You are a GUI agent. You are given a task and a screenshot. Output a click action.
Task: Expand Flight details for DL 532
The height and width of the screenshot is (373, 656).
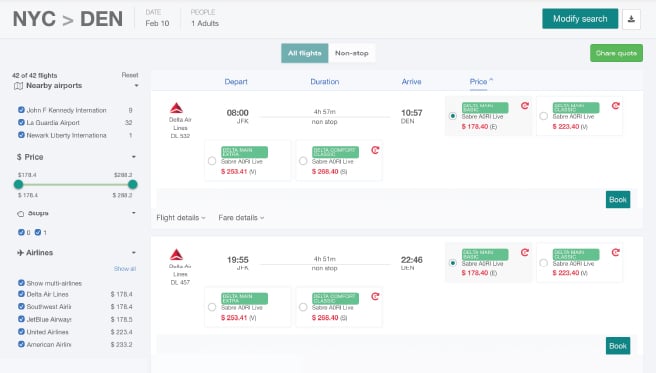[181, 217]
